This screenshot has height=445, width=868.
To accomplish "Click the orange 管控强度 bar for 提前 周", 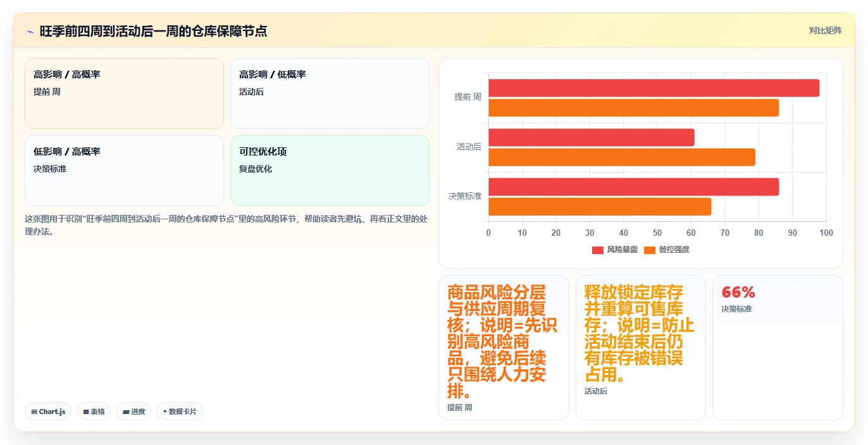I will 633,107.
